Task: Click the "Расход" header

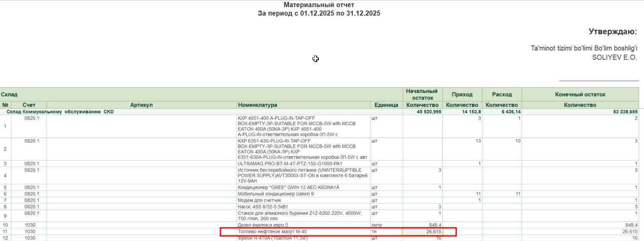Action: 502,95
